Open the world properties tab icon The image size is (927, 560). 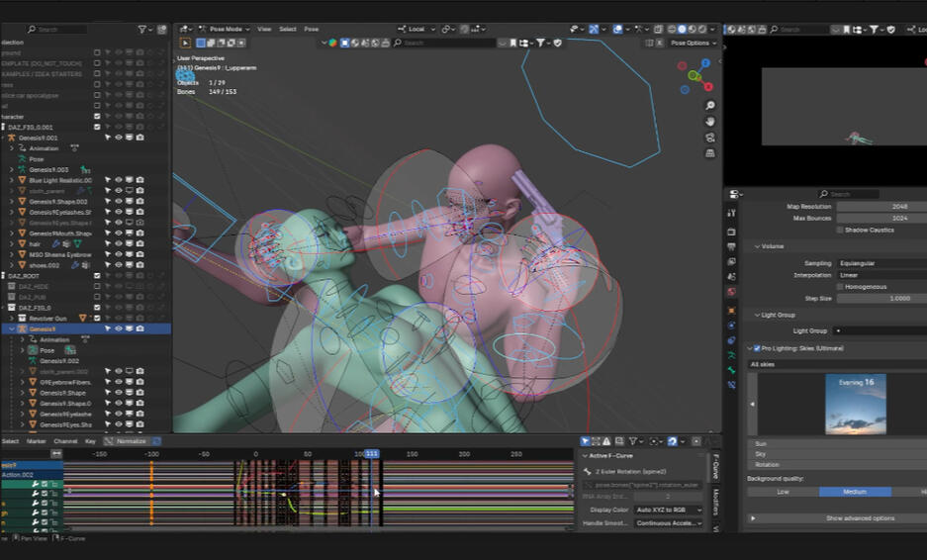point(731,292)
